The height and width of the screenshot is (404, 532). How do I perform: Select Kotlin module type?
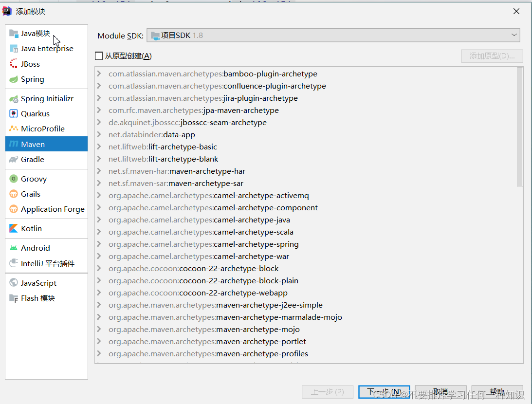click(x=46, y=228)
